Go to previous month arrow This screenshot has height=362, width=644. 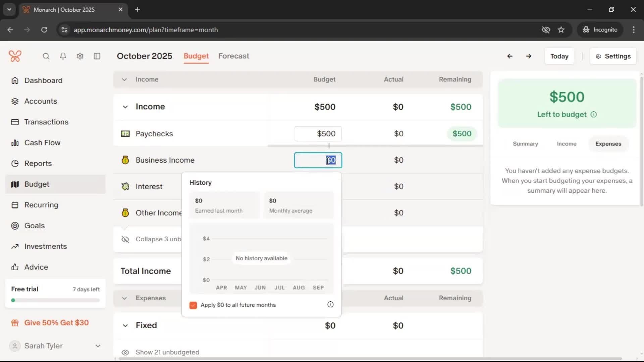pos(509,56)
